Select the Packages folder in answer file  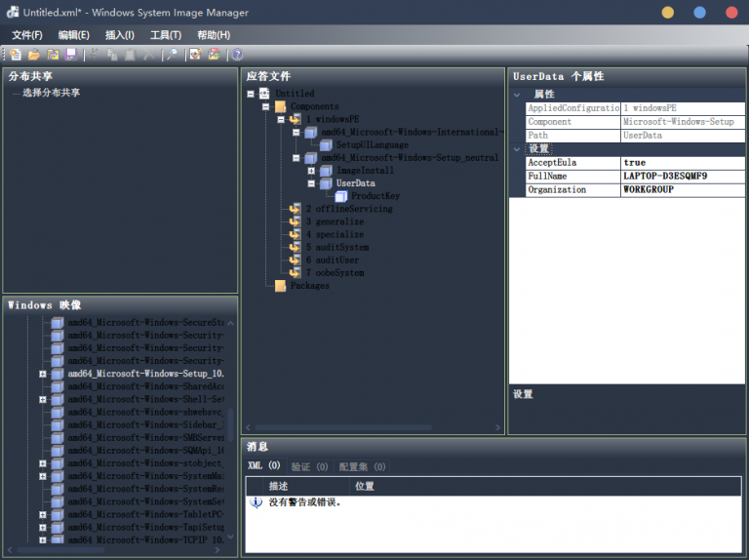tap(308, 286)
